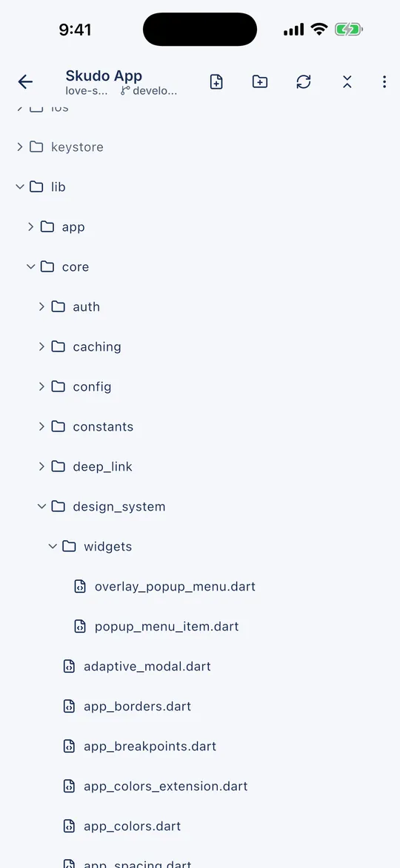The height and width of the screenshot is (868, 400).
Task: Open popup_menu_item.dart file
Action: tap(157, 627)
